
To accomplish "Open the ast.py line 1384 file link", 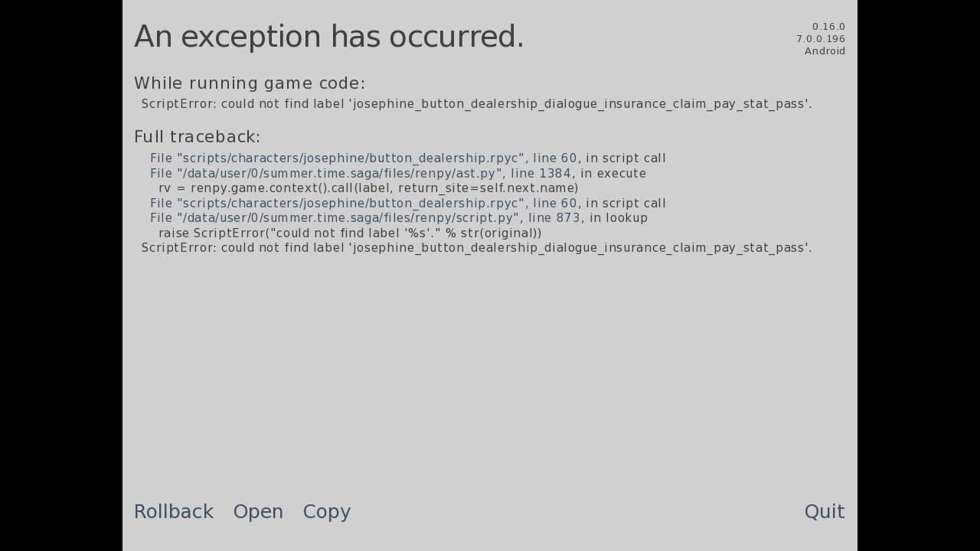I will 361,174.
